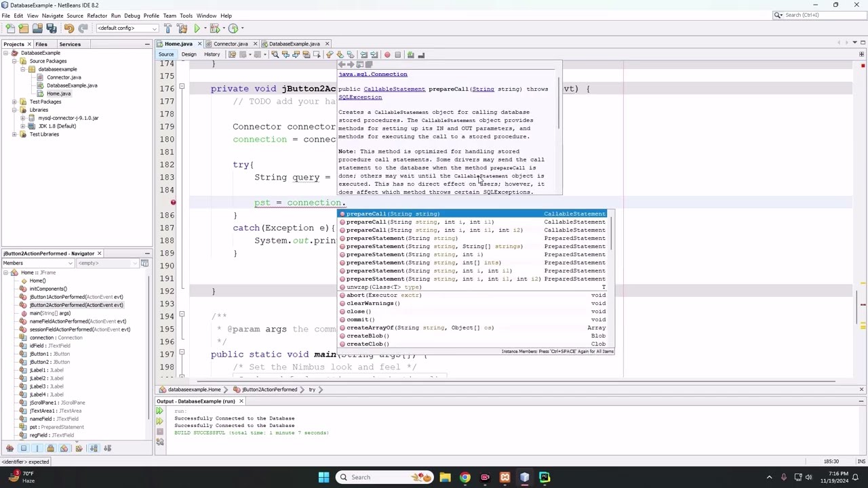Click the Clean and Build icon
Screen dimensions: 868x488
[x=182, y=28]
